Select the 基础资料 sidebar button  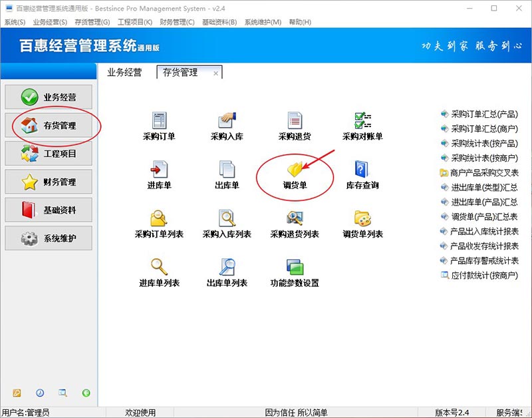click(49, 210)
